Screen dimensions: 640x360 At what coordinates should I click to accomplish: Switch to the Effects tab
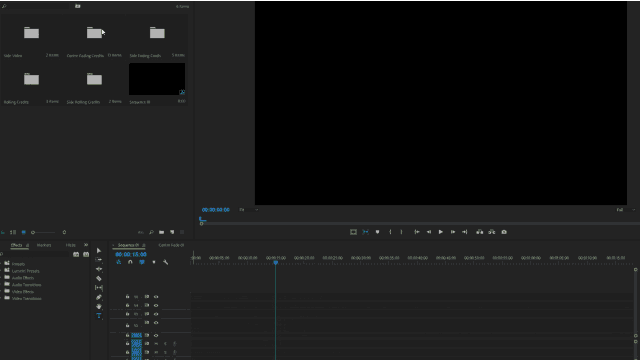click(16, 245)
